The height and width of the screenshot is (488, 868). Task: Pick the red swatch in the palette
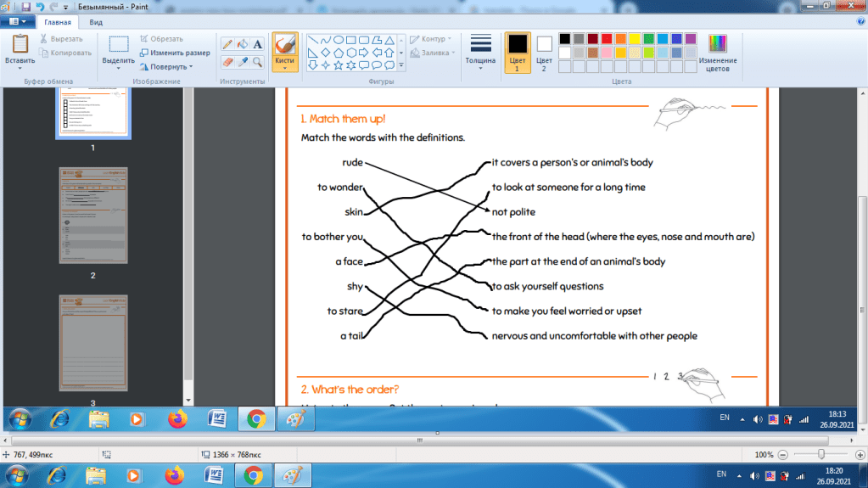pyautogui.click(x=608, y=39)
